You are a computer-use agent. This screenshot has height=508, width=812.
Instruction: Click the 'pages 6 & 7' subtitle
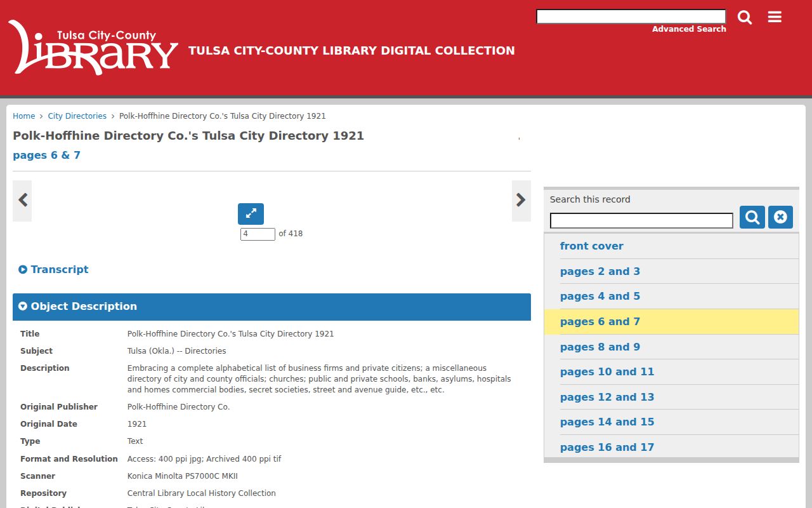(46, 156)
